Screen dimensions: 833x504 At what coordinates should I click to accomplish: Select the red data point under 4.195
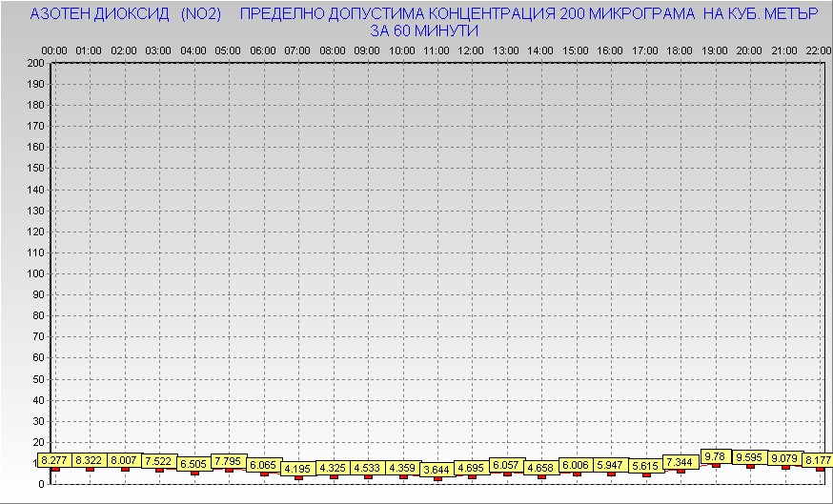pos(298,477)
